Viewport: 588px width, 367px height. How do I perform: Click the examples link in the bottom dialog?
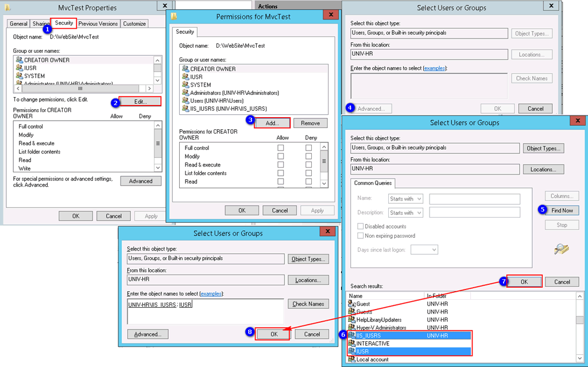tap(210, 293)
